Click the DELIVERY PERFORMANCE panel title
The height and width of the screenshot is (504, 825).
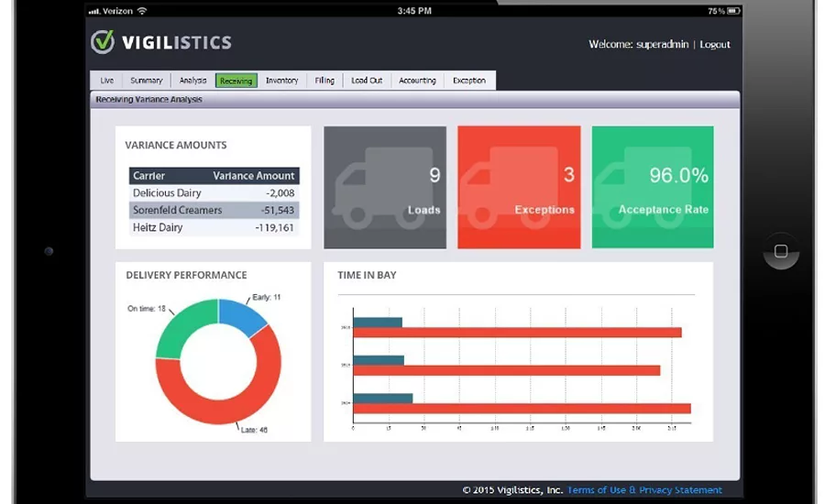click(186, 275)
